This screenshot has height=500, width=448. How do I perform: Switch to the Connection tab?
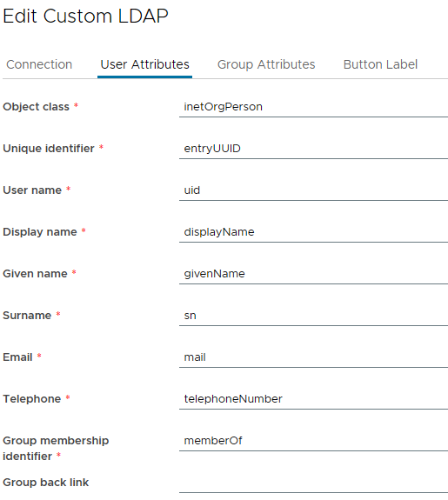(39, 64)
